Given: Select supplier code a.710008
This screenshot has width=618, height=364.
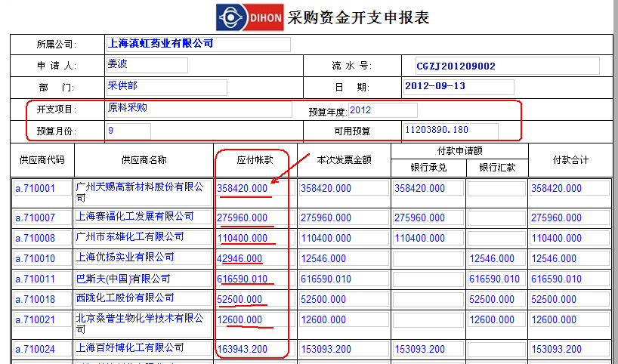Looking at the screenshot, I should coord(42,239).
